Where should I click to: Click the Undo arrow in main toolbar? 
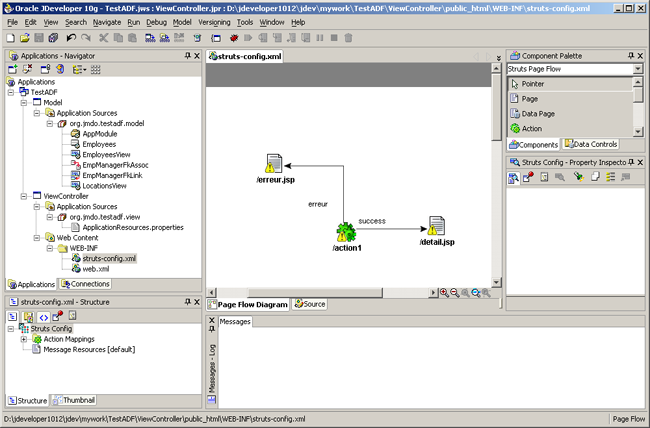tap(71, 37)
